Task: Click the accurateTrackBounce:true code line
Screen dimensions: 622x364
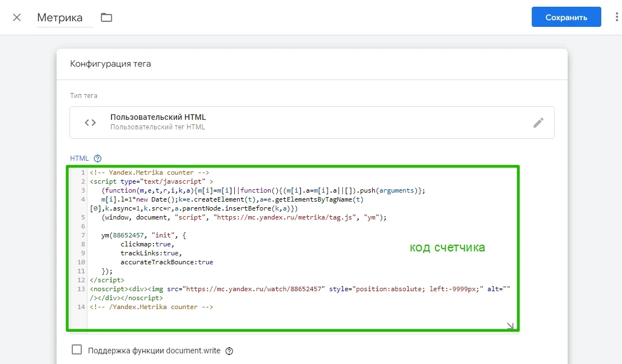Action: point(166,262)
